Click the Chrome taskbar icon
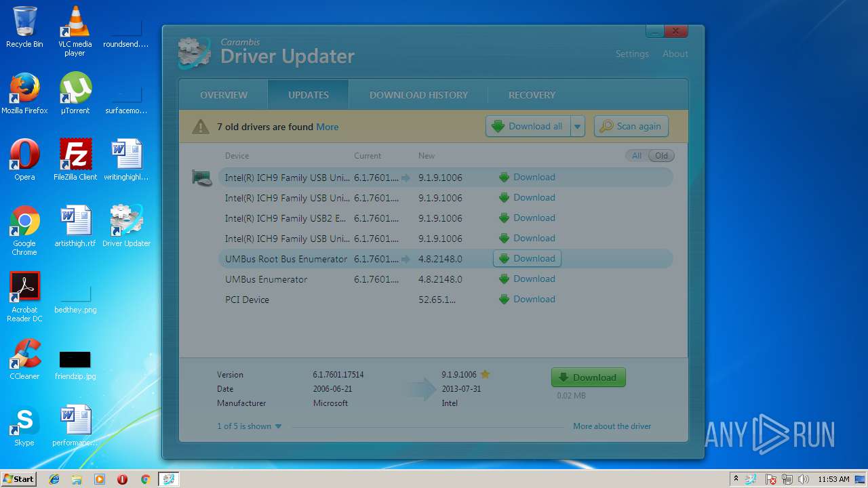Image resolution: width=868 pixels, height=488 pixels. coord(145,479)
